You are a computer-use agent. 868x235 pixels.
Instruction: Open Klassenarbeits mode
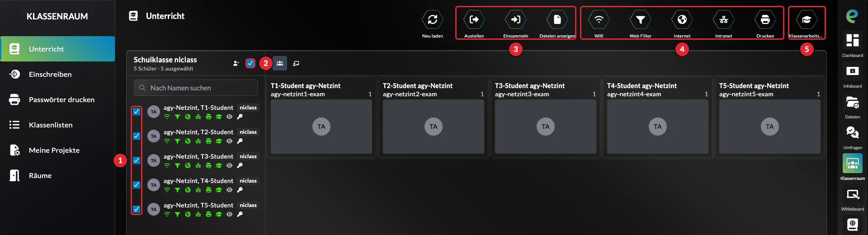pyautogui.click(x=807, y=20)
